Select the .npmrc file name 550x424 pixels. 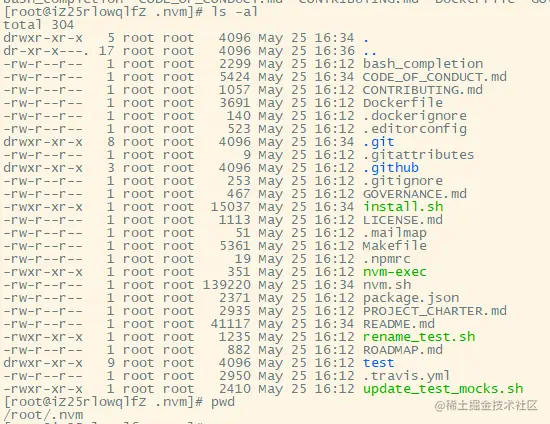pyautogui.click(x=387, y=259)
